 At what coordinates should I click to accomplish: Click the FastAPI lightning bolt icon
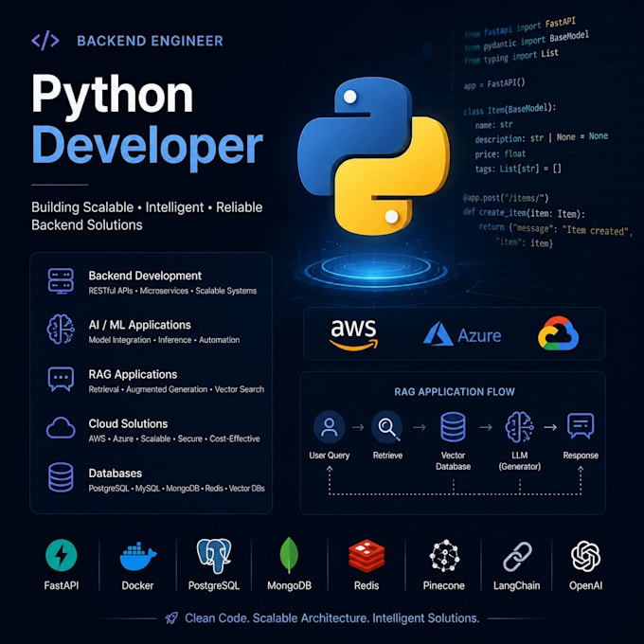click(x=62, y=555)
